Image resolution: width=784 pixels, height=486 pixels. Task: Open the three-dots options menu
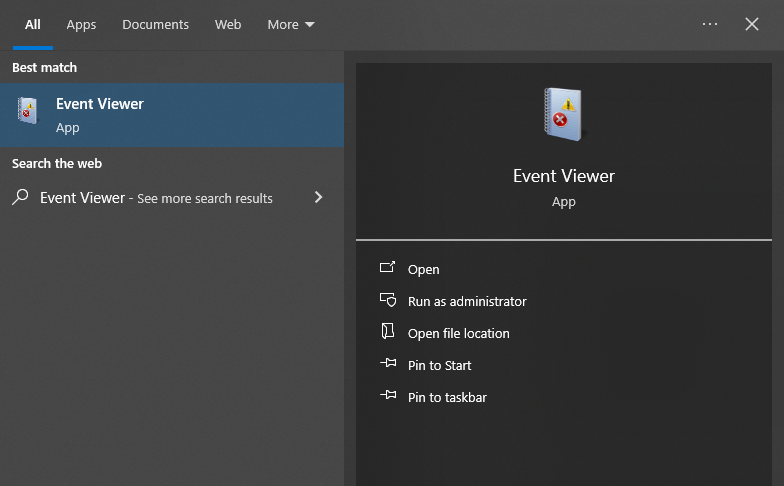pyautogui.click(x=710, y=24)
